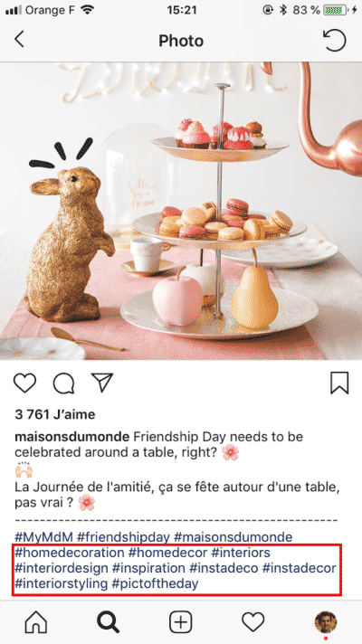The image size is (362, 644).
Task: Tap the back arrow icon
Action: click(19, 40)
